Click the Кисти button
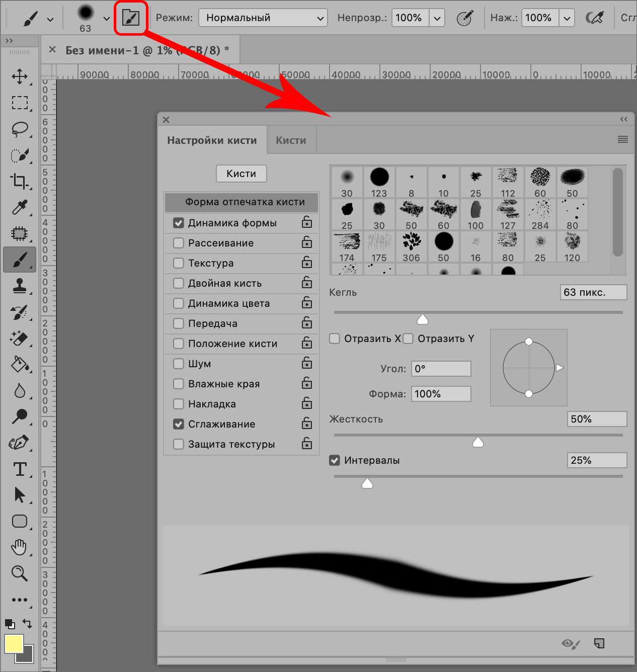The height and width of the screenshot is (672, 637). pyautogui.click(x=241, y=174)
